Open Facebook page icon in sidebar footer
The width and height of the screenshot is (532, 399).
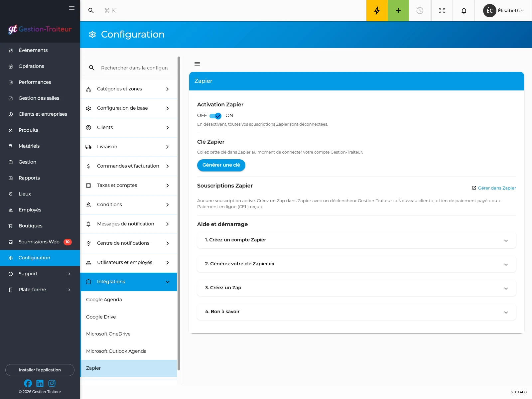[28, 383]
